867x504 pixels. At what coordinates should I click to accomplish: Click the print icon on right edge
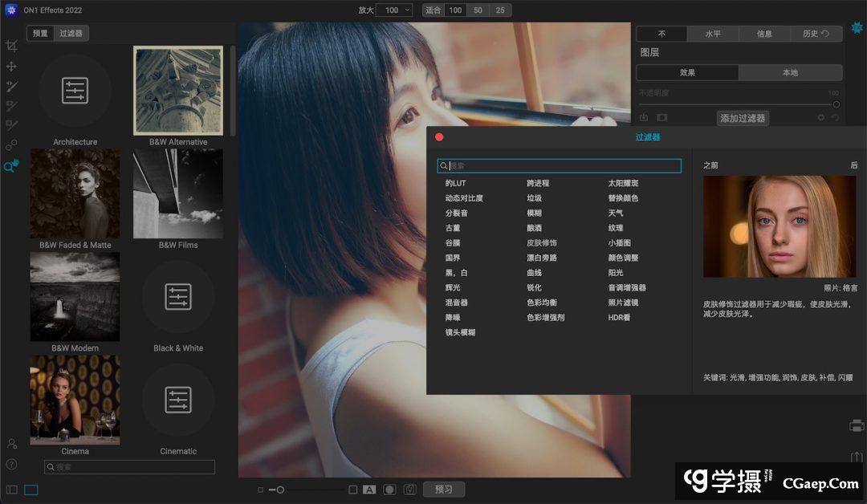(857, 425)
